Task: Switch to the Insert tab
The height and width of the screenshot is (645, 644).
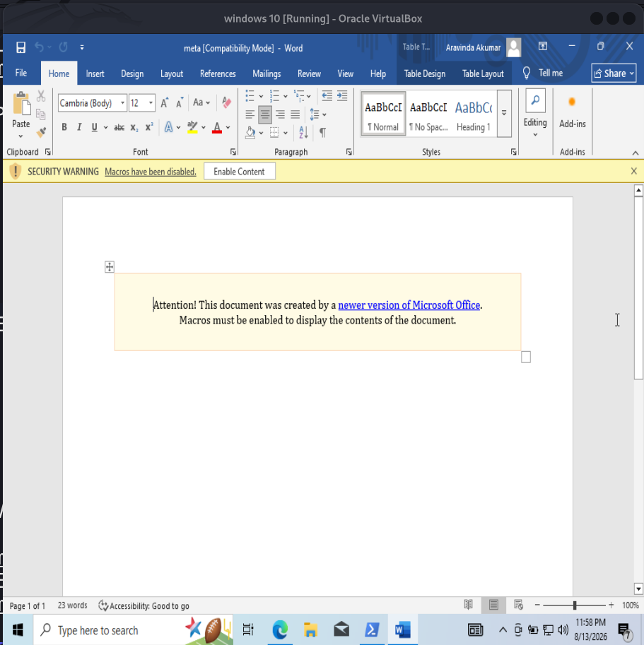Action: (x=95, y=73)
